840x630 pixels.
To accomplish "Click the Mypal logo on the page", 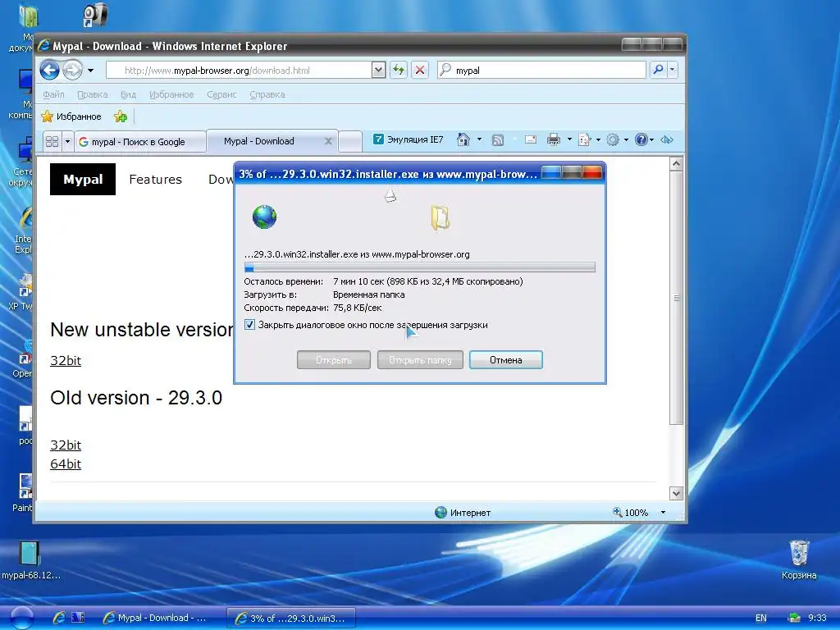I will pos(83,179).
